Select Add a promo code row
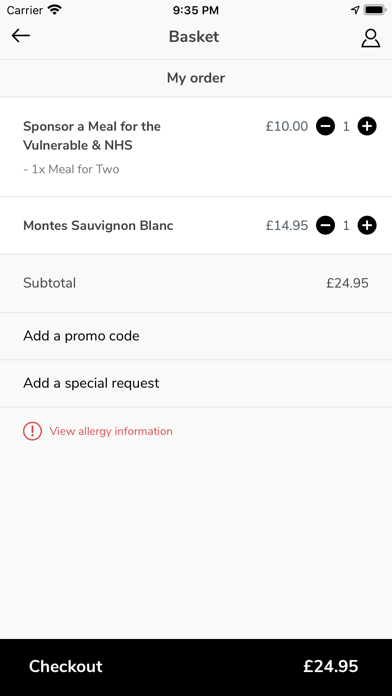The width and height of the screenshot is (392, 696). pos(196,336)
